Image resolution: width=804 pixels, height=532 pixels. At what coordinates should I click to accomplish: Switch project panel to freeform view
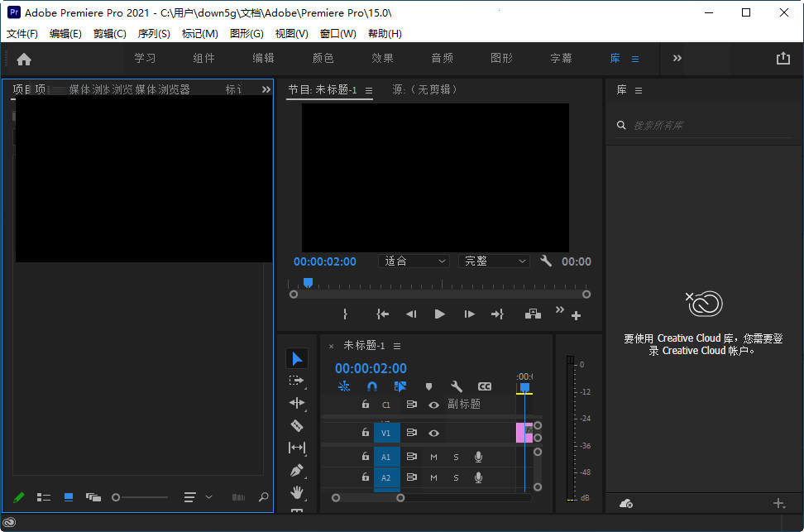coord(93,497)
